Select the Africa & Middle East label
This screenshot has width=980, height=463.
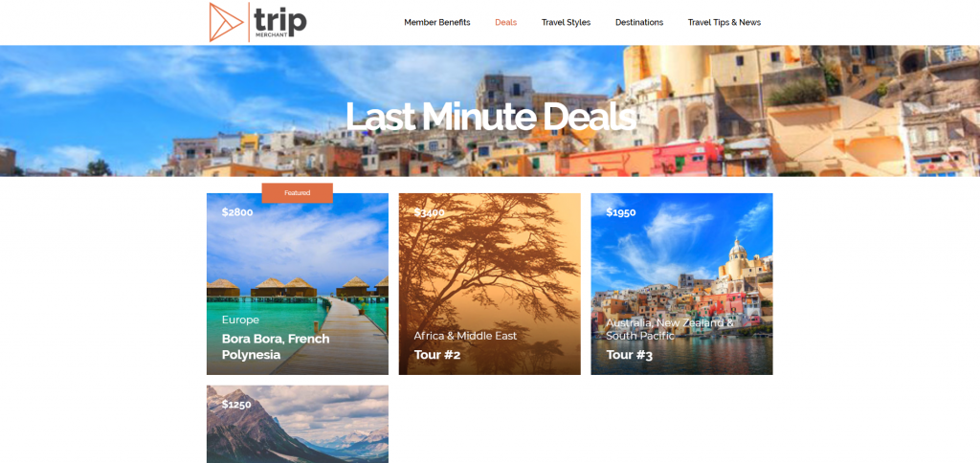465,336
